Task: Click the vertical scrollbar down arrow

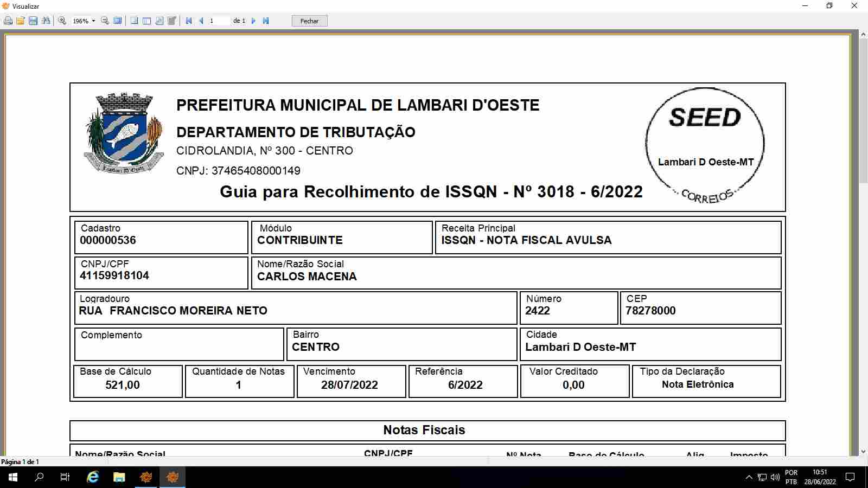Action: (x=863, y=451)
